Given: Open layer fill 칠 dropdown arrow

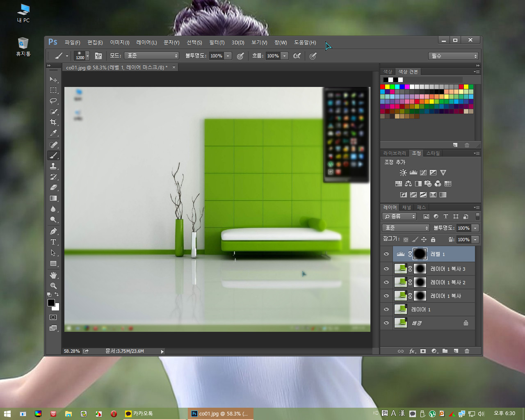Looking at the screenshot, I should [475, 240].
